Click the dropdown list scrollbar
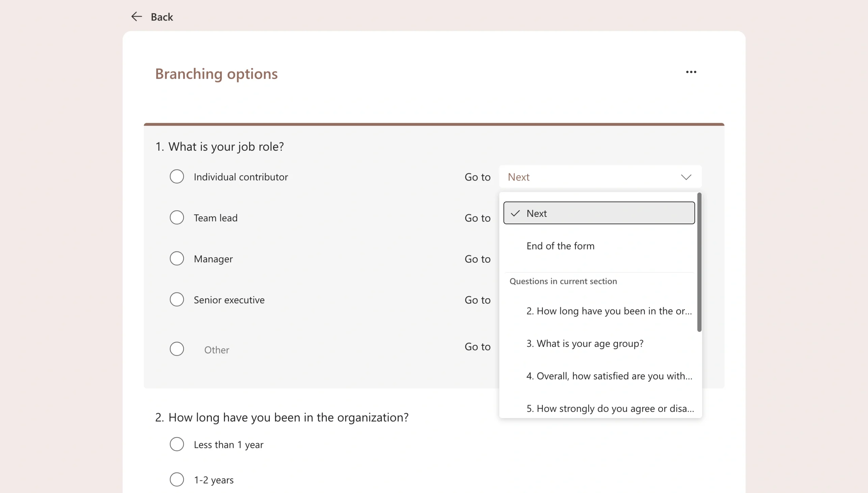Viewport: 868px width, 493px height. coord(699,262)
